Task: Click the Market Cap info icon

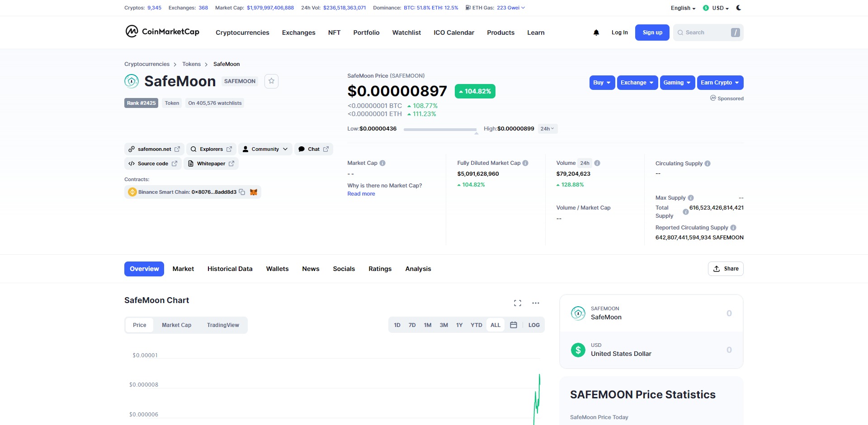Action: tap(382, 163)
